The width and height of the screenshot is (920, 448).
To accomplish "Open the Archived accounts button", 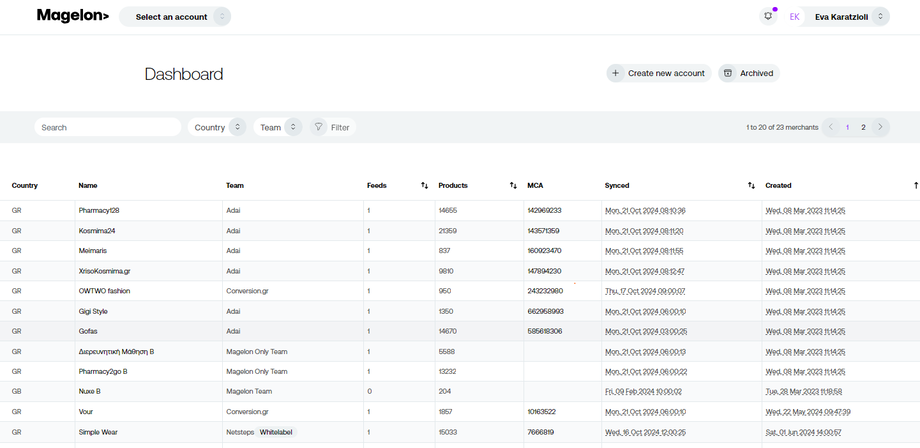I will tap(748, 73).
